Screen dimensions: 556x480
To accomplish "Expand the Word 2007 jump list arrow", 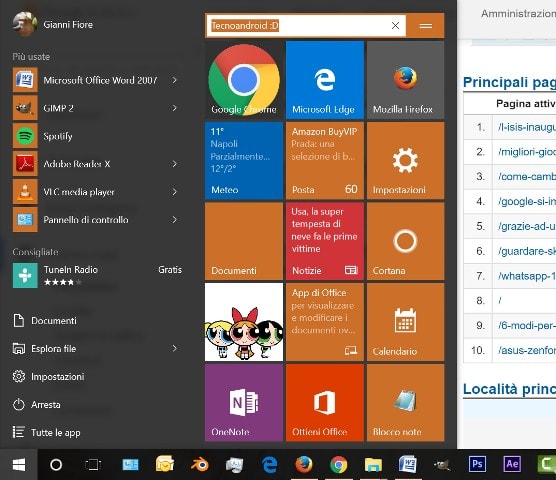I will (x=174, y=80).
